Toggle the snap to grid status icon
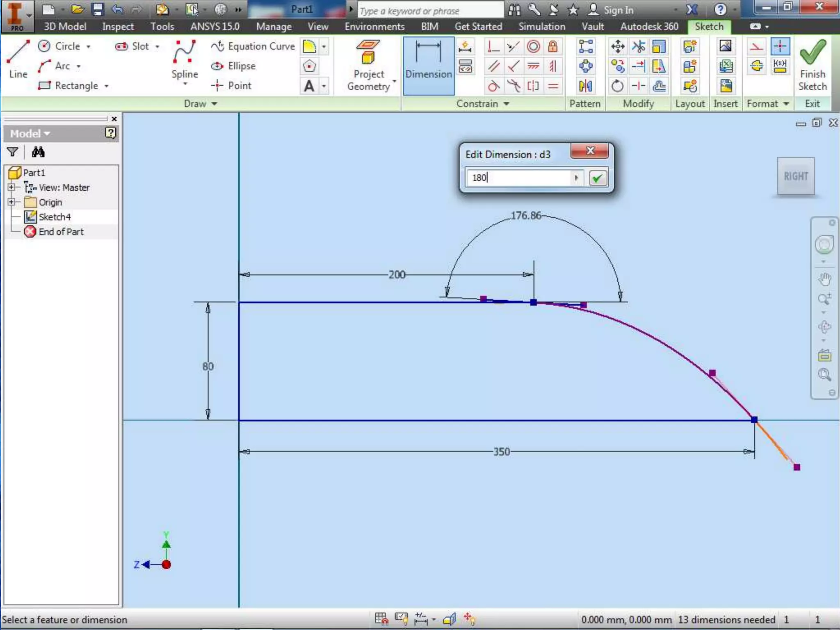 pos(381,619)
